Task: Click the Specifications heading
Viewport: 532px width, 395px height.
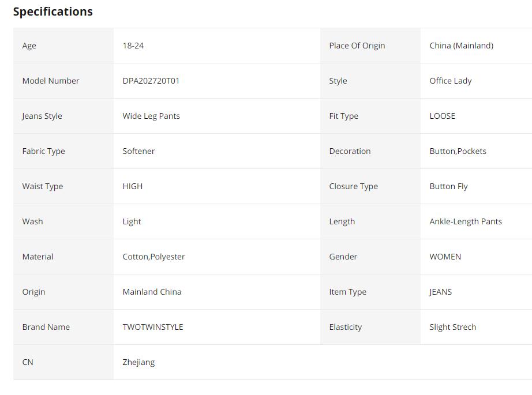Action: click(x=53, y=12)
